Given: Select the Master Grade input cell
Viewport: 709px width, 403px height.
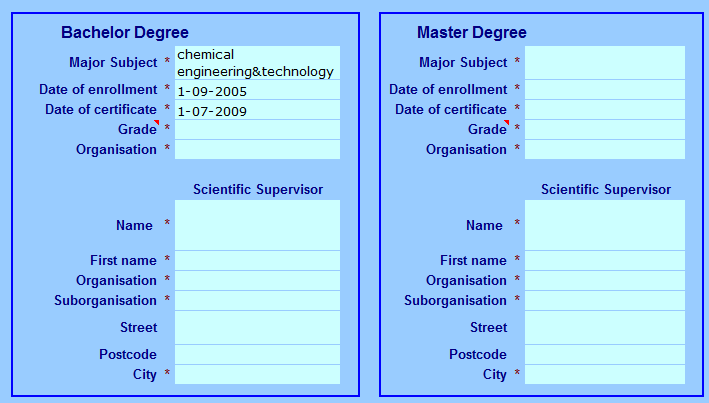Looking at the screenshot, I should point(605,130).
